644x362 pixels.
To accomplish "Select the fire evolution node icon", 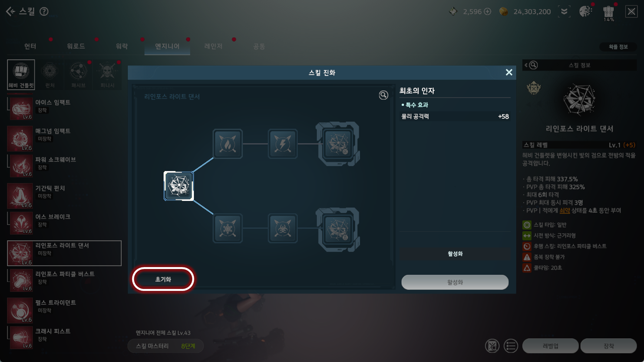I will [x=228, y=144].
